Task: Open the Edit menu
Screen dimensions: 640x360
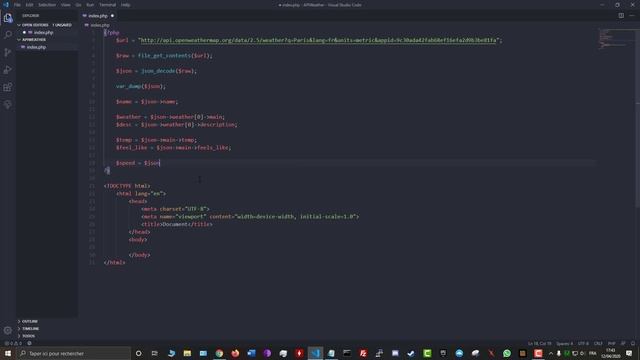Action: (x=29, y=5)
